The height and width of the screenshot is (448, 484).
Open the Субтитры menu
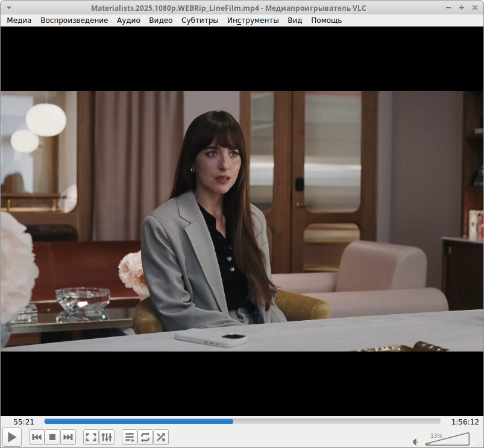point(200,21)
